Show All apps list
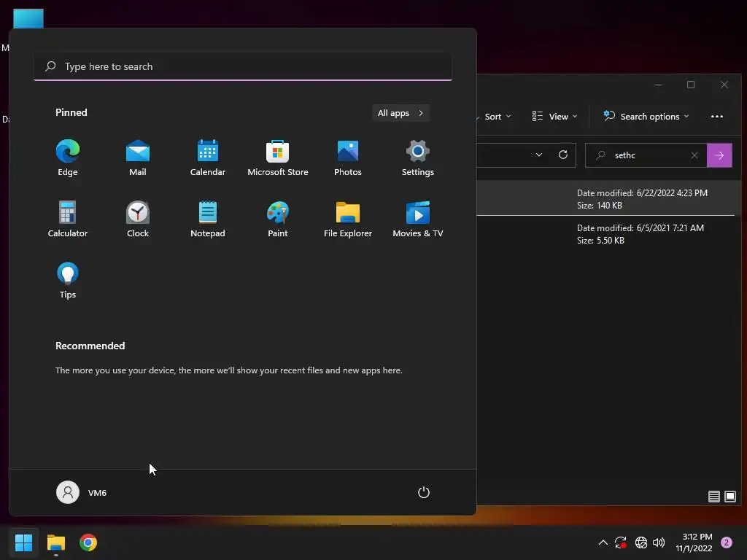747x560 pixels. coord(400,113)
